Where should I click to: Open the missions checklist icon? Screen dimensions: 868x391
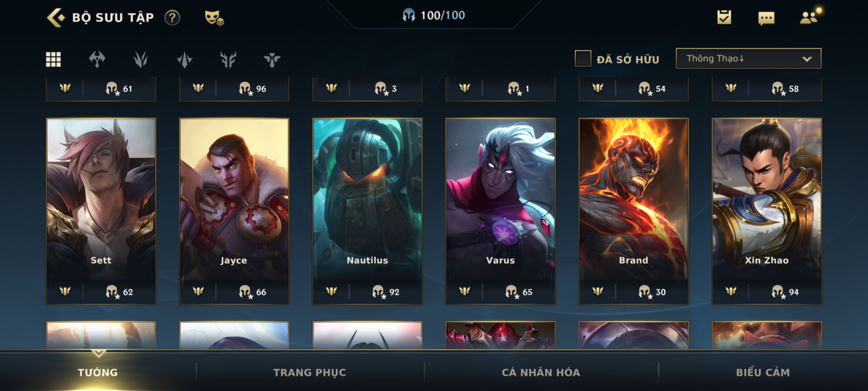[724, 17]
